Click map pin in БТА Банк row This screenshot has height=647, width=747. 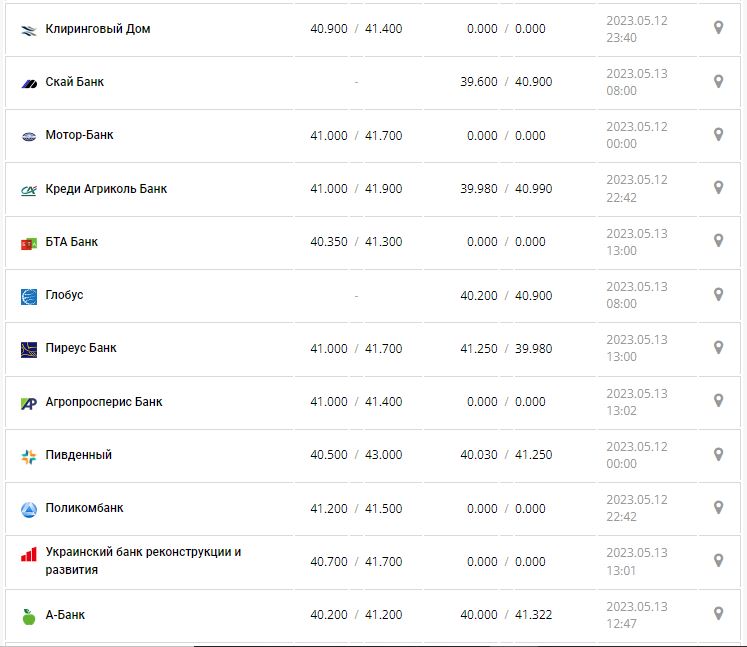718,241
